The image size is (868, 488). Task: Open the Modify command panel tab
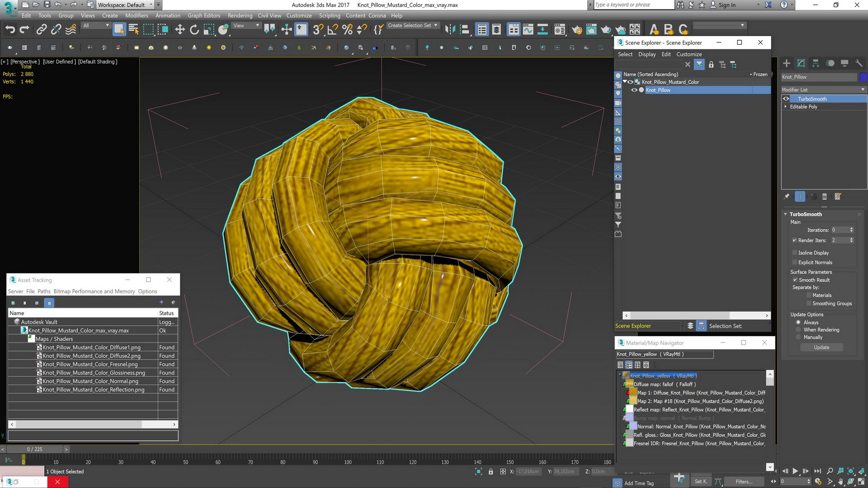coord(801,63)
